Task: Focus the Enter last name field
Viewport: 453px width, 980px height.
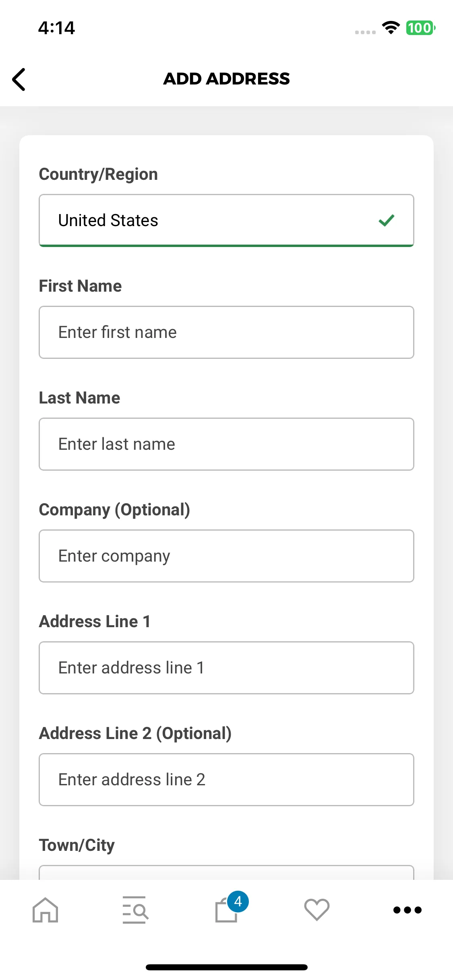Action: [x=226, y=444]
